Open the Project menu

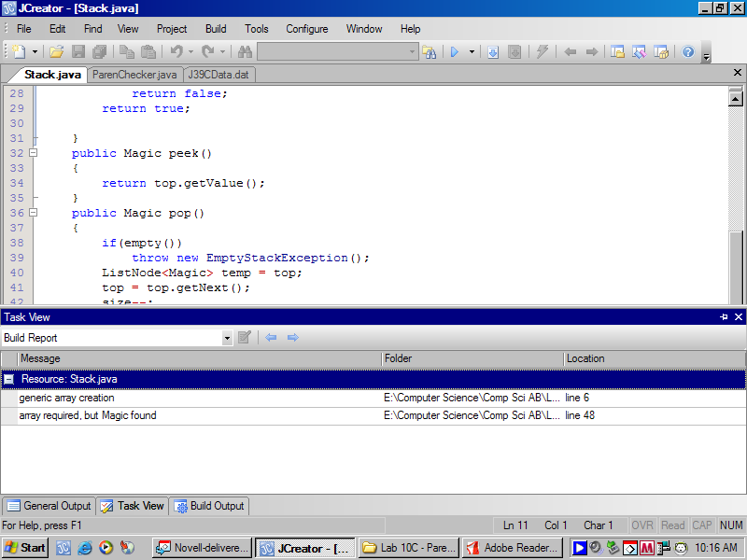coord(172,29)
